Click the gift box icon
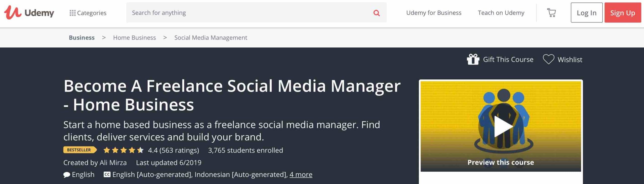This screenshot has width=644, height=184. (473, 59)
